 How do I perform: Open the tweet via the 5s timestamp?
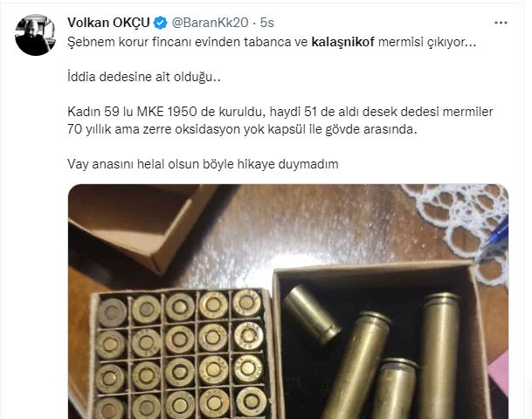pos(267,23)
